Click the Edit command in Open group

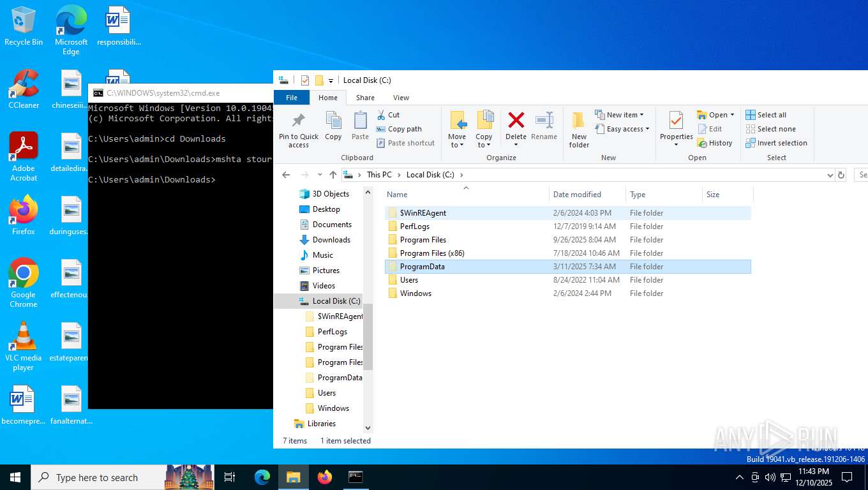click(710, 129)
